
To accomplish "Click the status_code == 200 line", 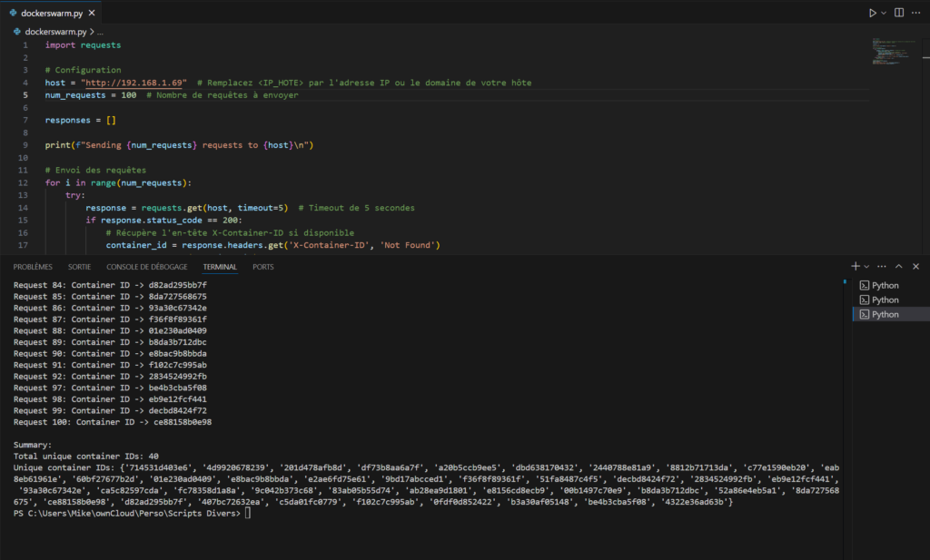I will pos(163,220).
